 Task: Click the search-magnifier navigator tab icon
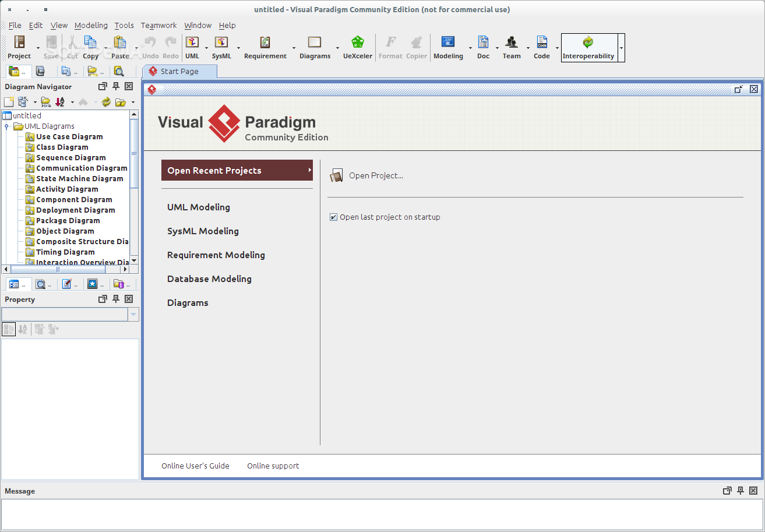119,72
